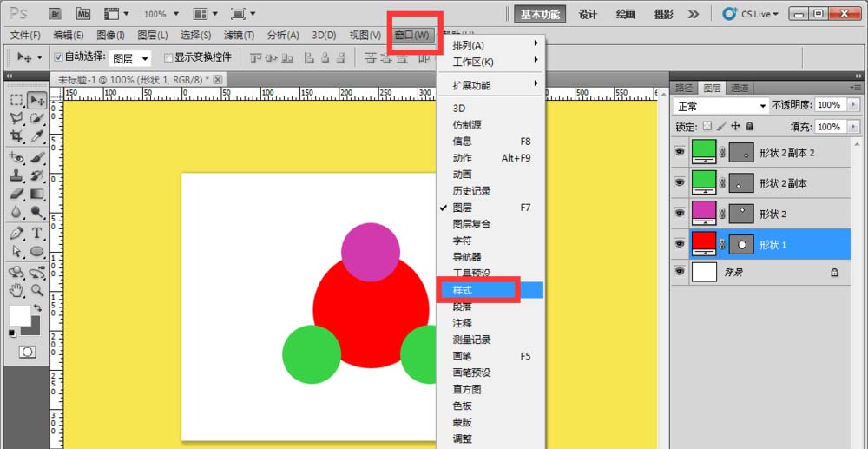Enable the 显示变换控件 checkbox

pyautogui.click(x=168, y=57)
